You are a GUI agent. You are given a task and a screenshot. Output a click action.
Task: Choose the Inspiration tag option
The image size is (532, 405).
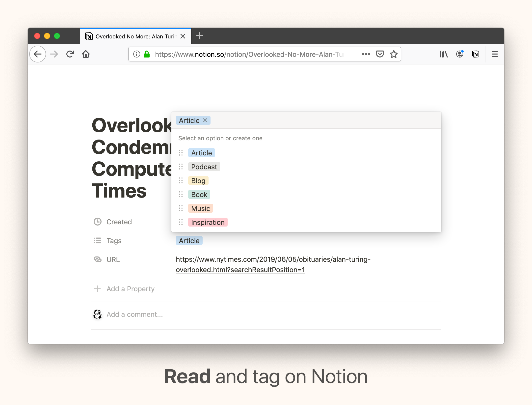point(208,222)
